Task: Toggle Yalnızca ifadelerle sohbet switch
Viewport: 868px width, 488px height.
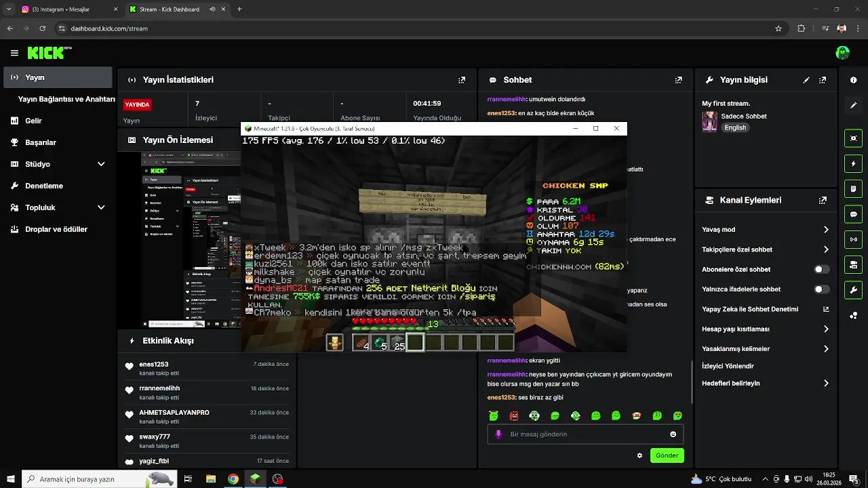Action: pos(821,289)
